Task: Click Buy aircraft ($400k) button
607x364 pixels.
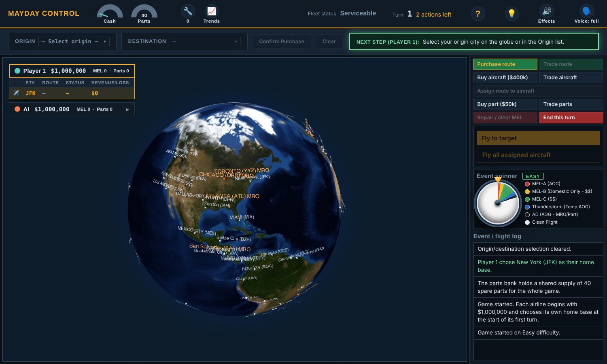Action: pos(505,78)
